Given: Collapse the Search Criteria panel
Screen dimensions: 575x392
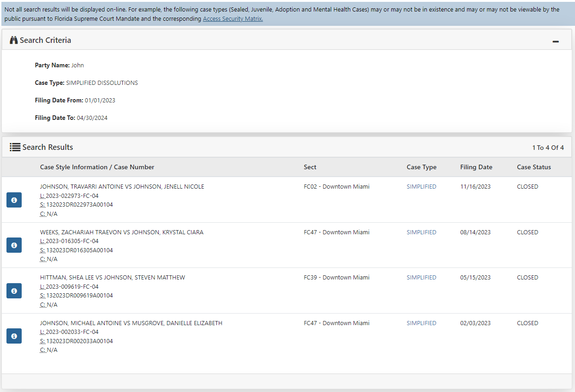Looking at the screenshot, I should [x=556, y=42].
